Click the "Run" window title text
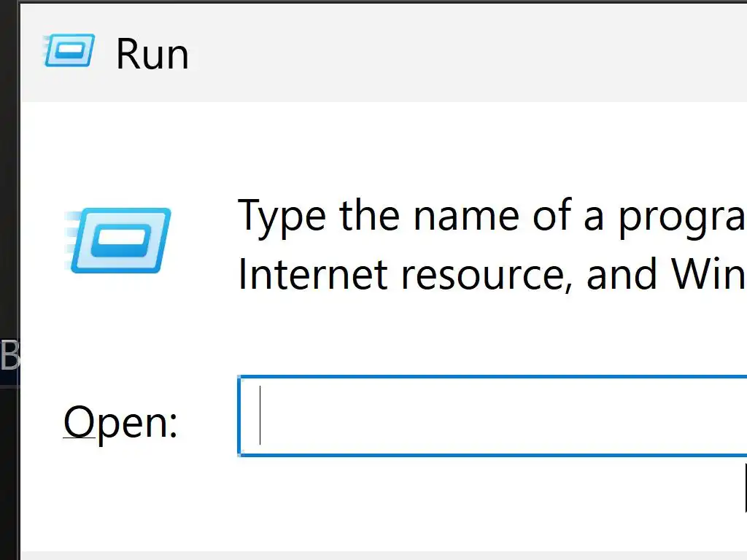747x560 pixels. 152,55
